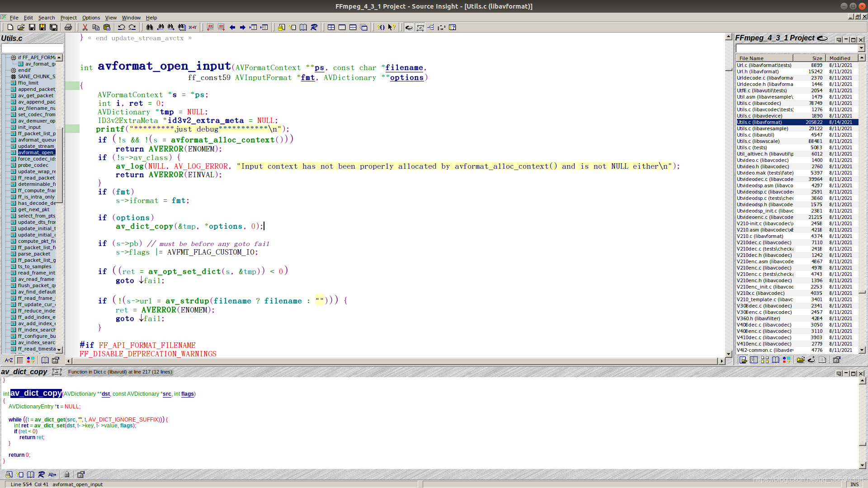Toggle sort-by-occurrence list button in symbol panel

point(20,360)
